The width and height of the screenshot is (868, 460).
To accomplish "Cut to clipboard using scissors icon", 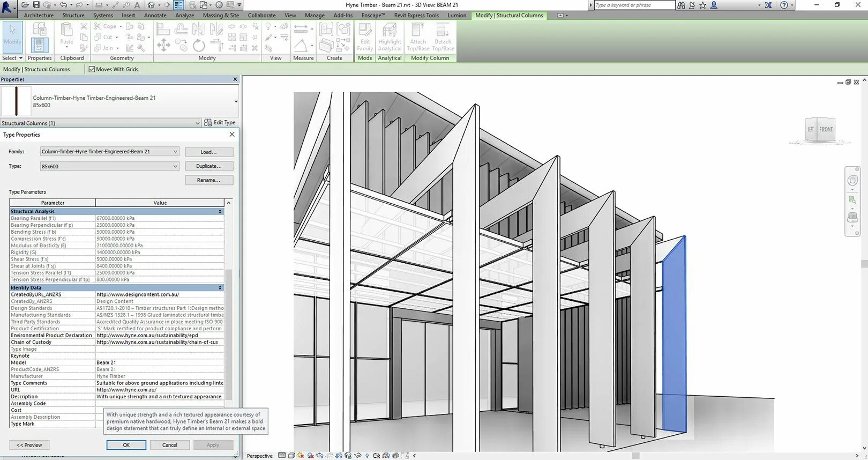I will tap(84, 26).
